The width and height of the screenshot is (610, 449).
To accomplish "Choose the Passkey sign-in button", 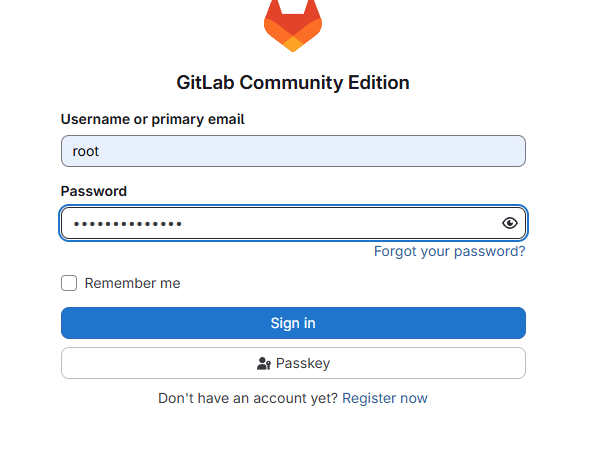I will pyautogui.click(x=293, y=363).
